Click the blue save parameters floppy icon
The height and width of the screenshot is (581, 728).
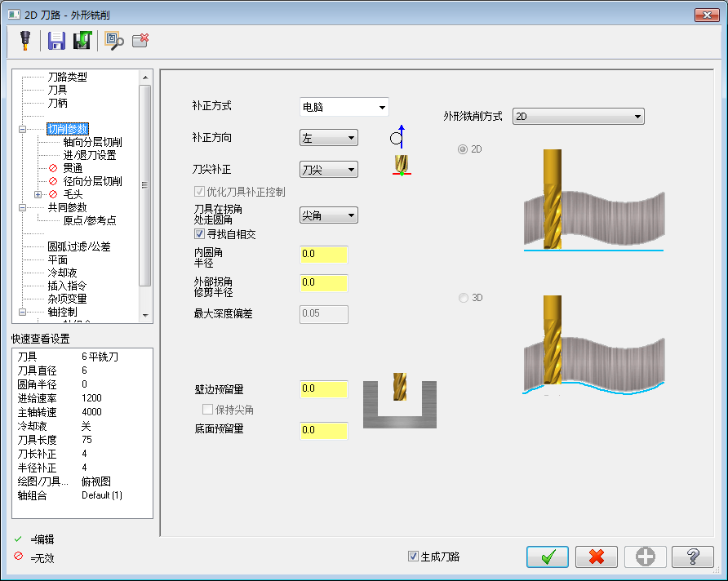56,41
